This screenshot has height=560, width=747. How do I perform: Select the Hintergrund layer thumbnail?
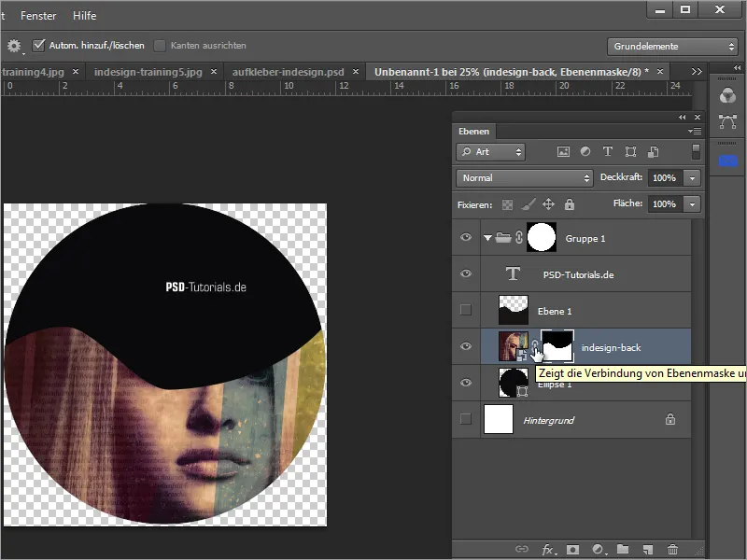tap(499, 419)
